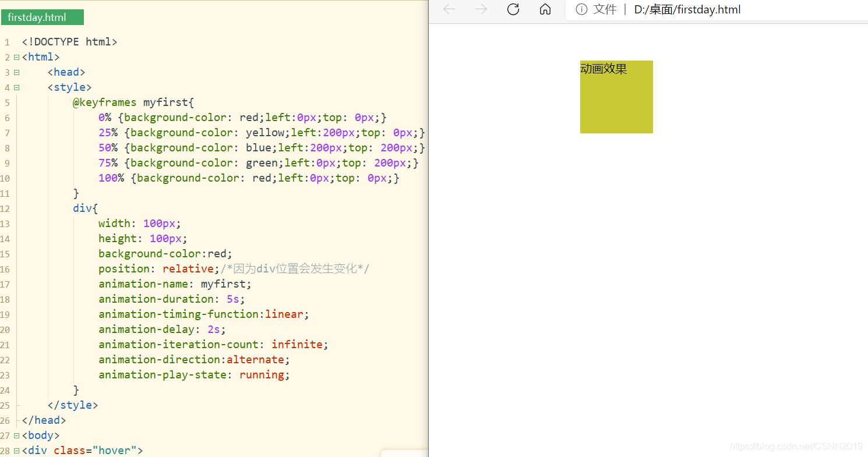Viewport: 868px width, 457px height.
Task: Click the animated 动画效果 box
Action: 616,97
